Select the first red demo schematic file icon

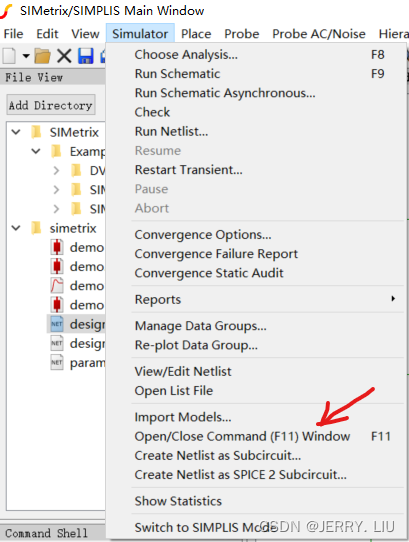[x=57, y=247]
